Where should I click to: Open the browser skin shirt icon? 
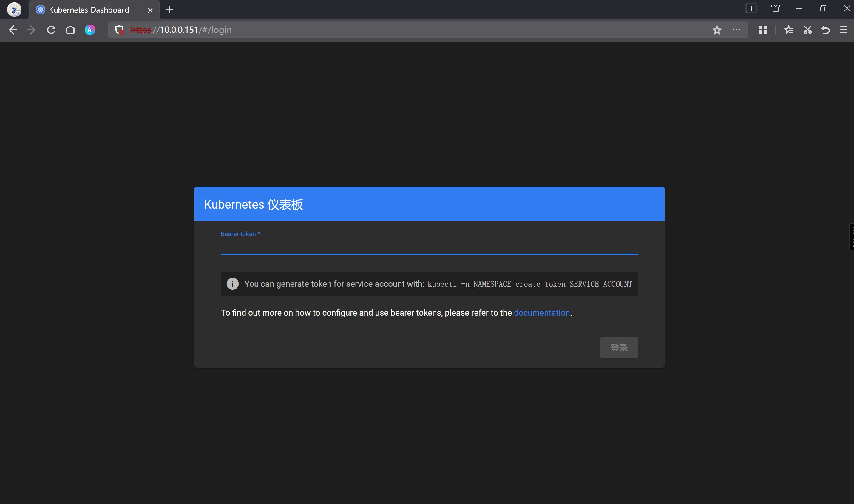(x=776, y=8)
